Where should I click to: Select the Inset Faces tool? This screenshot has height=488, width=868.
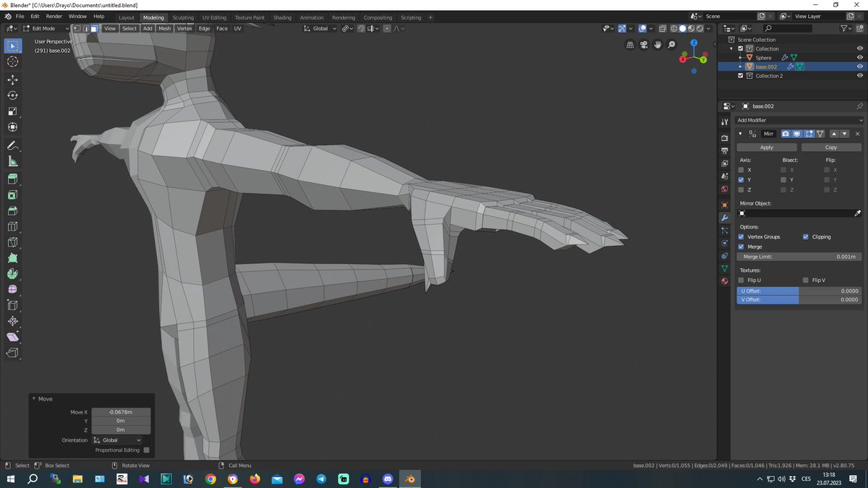12,194
